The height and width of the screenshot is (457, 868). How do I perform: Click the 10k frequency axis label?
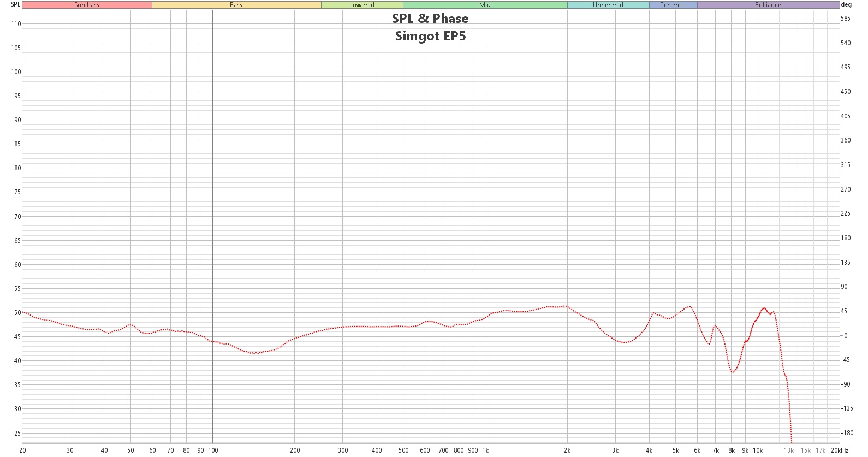pyautogui.click(x=758, y=450)
